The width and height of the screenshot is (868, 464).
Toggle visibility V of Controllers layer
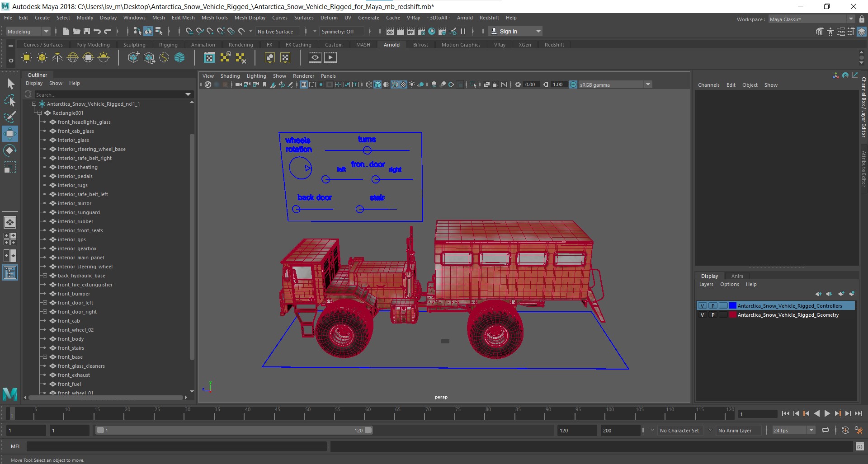click(x=702, y=306)
